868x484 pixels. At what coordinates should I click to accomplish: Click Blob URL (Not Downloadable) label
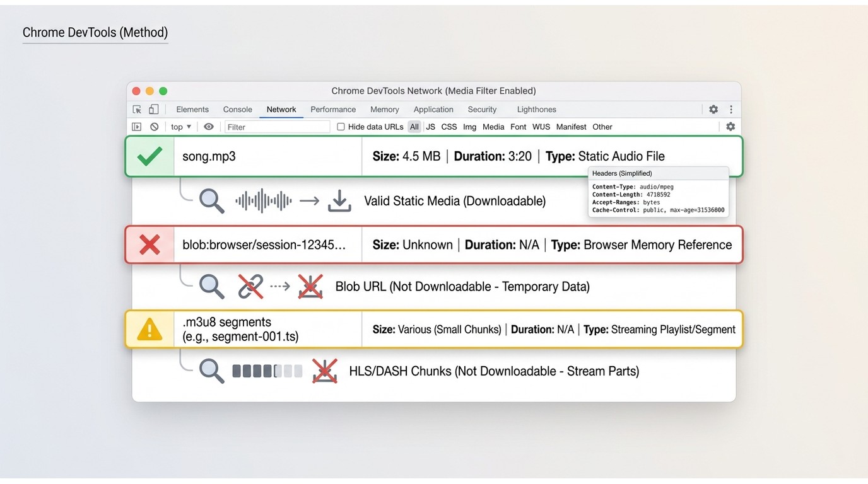462,287
